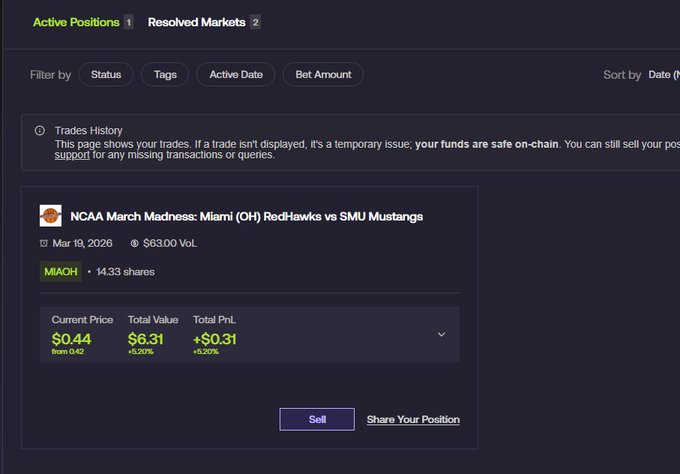Image resolution: width=680 pixels, height=474 pixels.
Task: Click the Resolved Markets count badge
Action: coord(255,22)
